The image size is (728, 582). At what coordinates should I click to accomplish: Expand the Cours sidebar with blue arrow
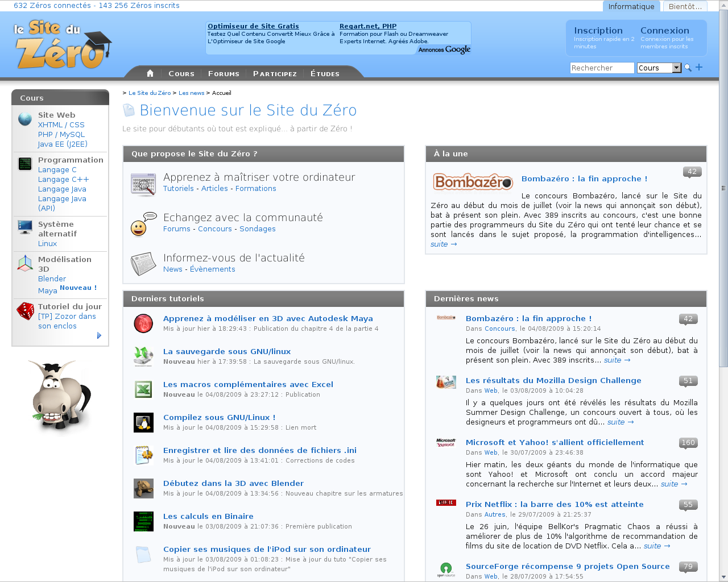(99, 335)
